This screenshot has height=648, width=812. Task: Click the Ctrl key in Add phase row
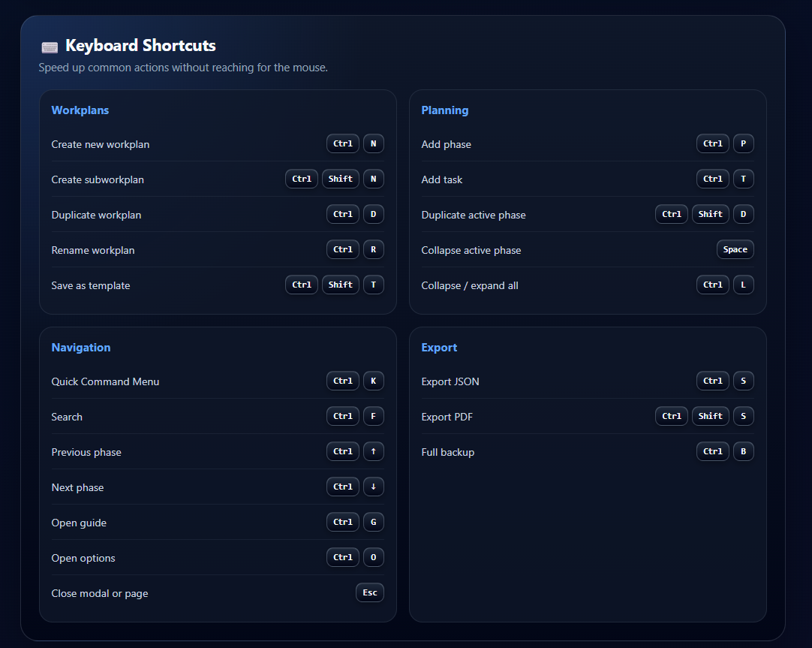(x=713, y=143)
